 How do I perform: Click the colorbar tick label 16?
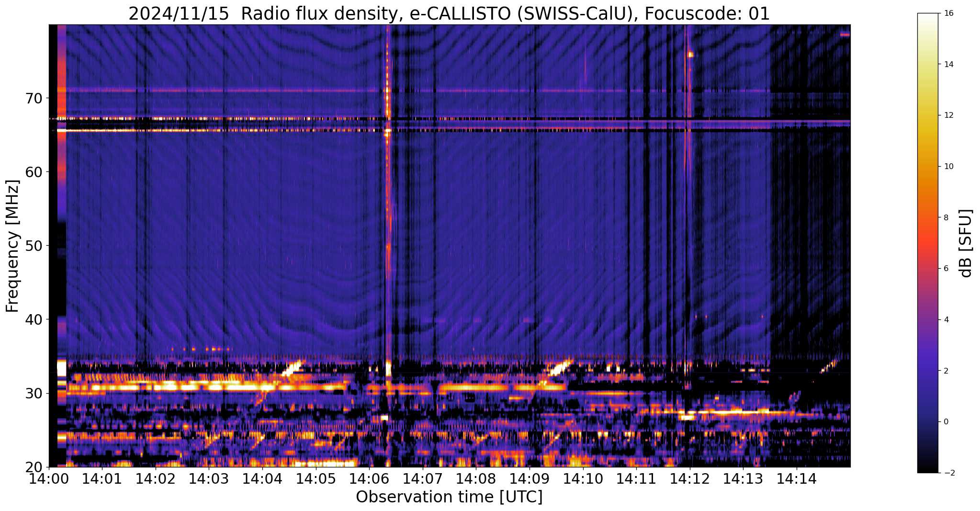pos(949,13)
